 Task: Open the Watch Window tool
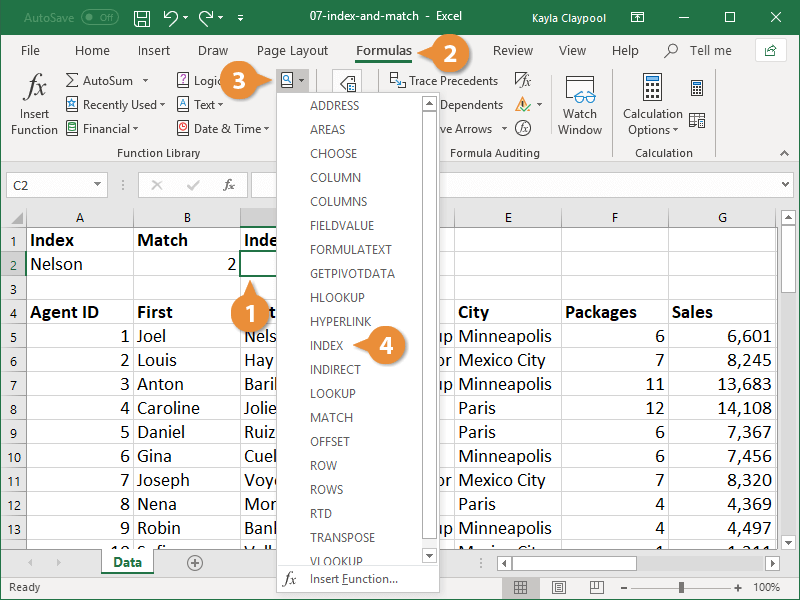point(580,105)
